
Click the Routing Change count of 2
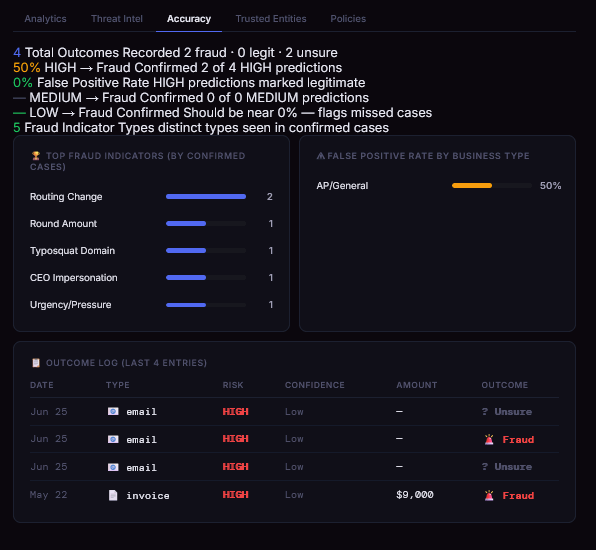[x=269, y=197]
